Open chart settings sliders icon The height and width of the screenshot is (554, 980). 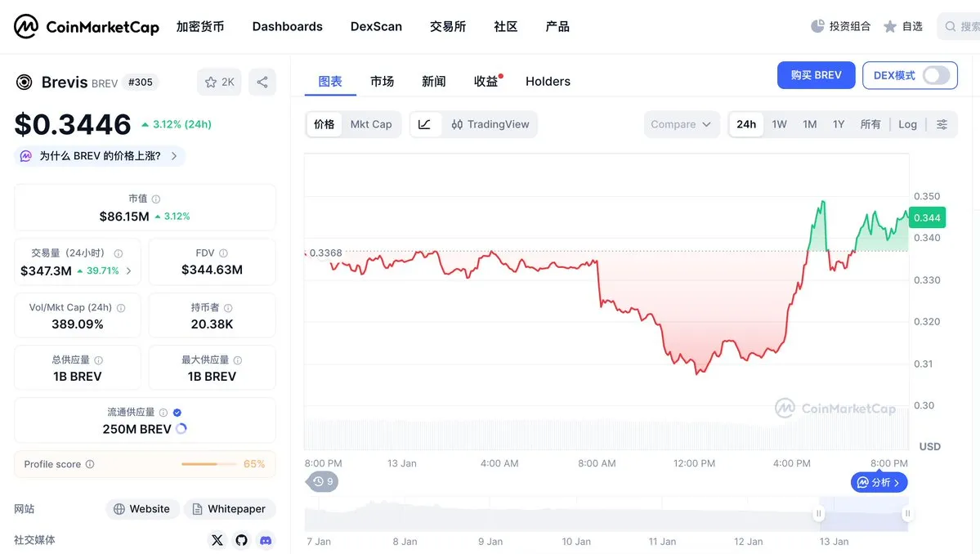pyautogui.click(x=942, y=124)
